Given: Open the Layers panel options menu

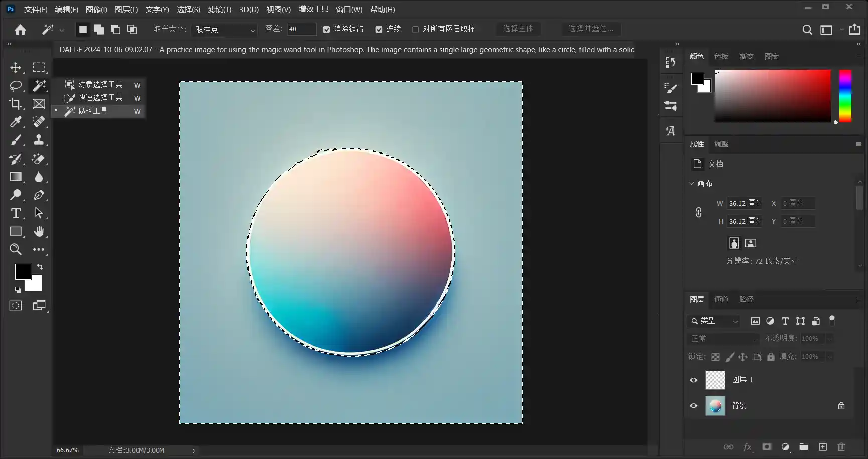Looking at the screenshot, I should (x=858, y=300).
